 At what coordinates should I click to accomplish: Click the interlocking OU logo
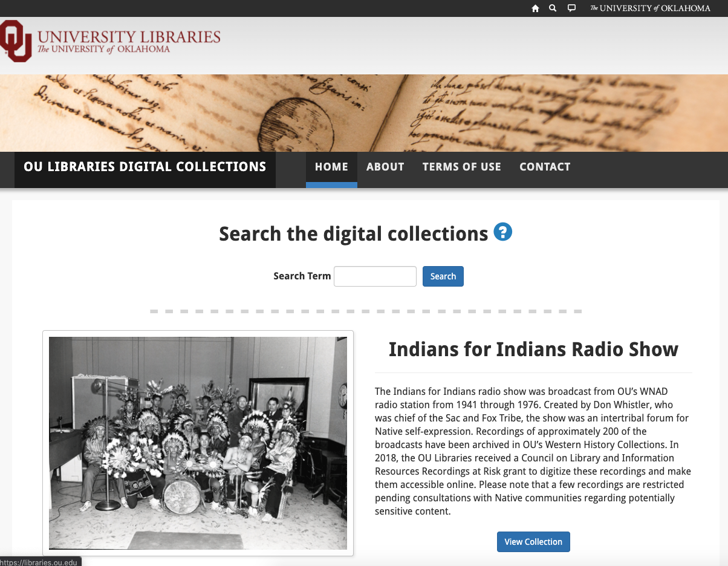click(16, 41)
